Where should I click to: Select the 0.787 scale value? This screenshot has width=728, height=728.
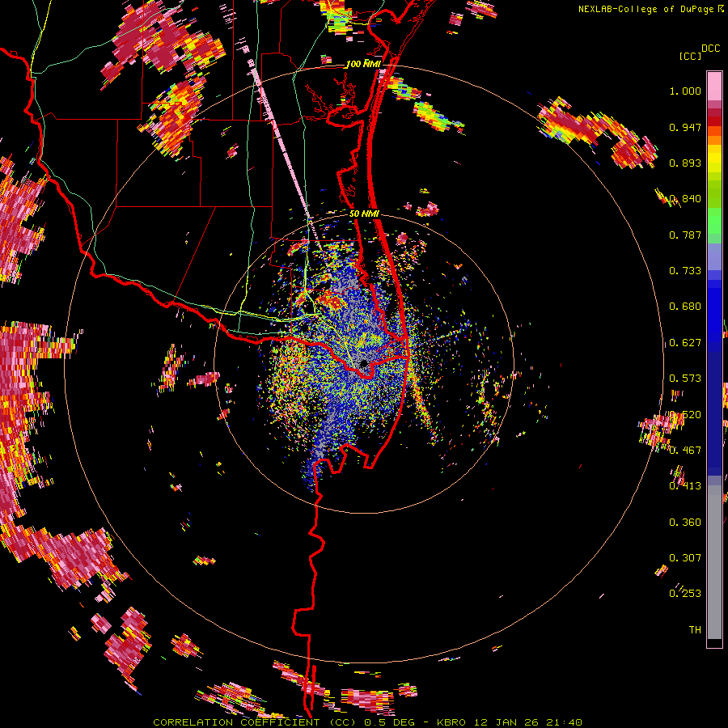[685, 235]
